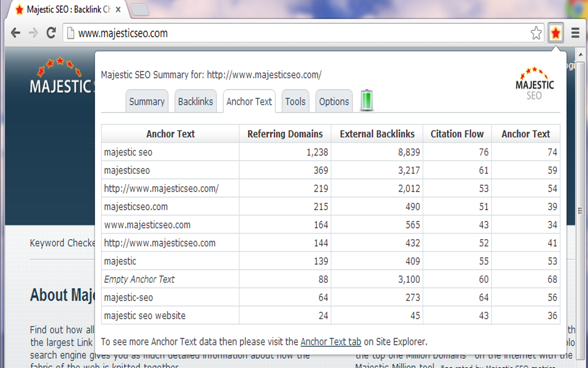Open the Backlinks tab
This screenshot has width=588, height=368.
[x=195, y=102]
